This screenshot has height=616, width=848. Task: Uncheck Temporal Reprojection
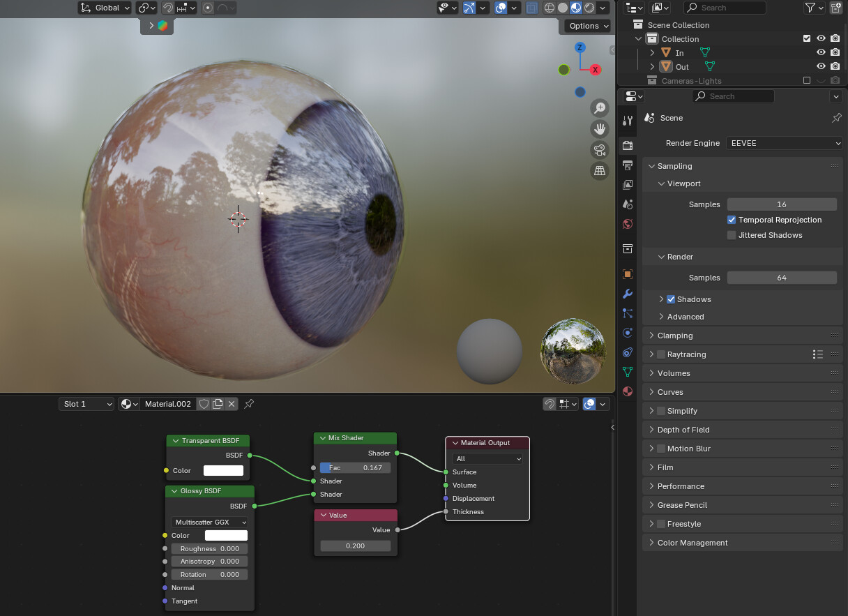click(732, 220)
